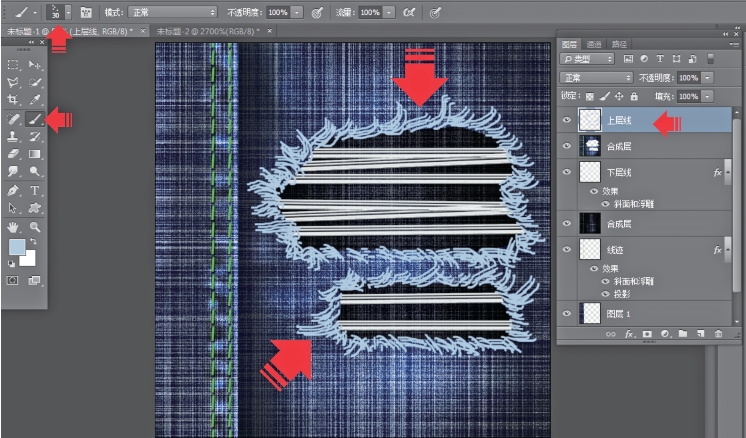The height and width of the screenshot is (438, 746).
Task: Open the brush panel toggle icon
Action: [86, 13]
